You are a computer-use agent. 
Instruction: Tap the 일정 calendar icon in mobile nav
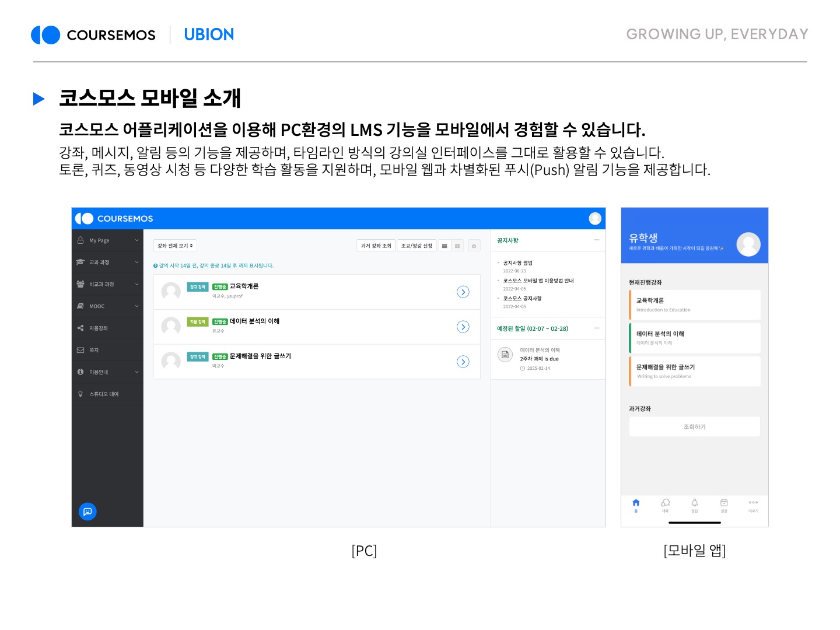(x=724, y=504)
